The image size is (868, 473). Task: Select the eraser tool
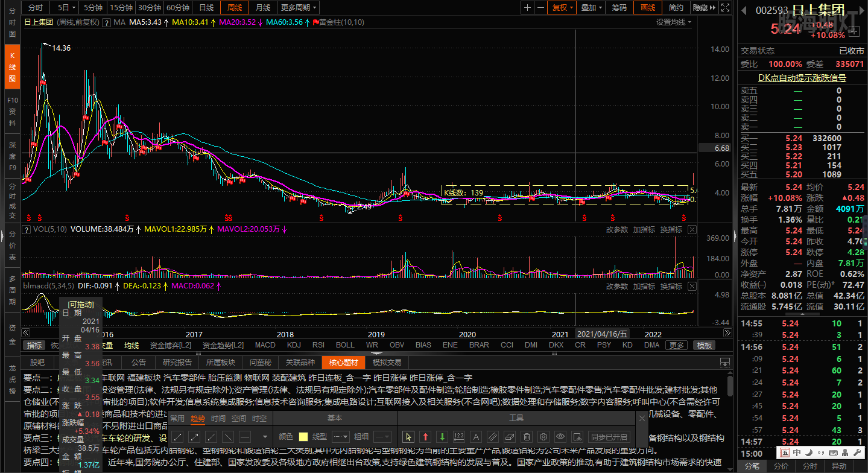[510, 436]
